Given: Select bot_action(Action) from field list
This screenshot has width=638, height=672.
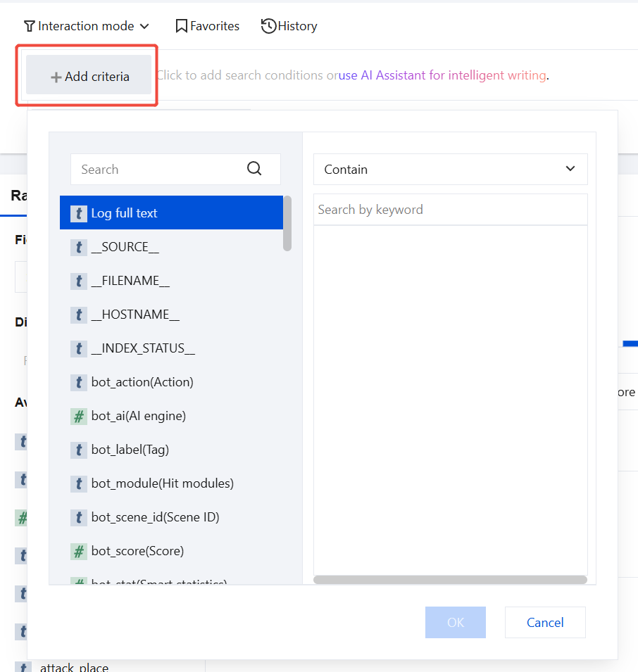Looking at the screenshot, I should 172,382.
